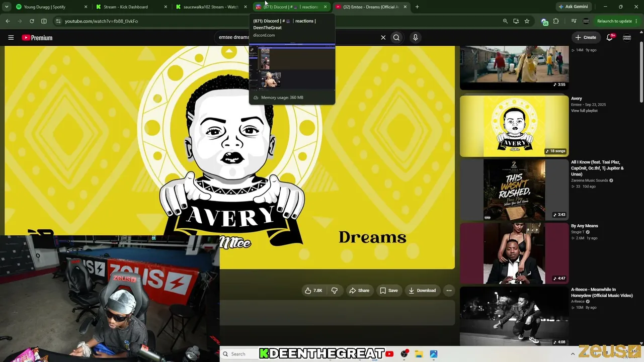Open the Avery playlist thumbnail
The height and width of the screenshot is (362, 644).
pyautogui.click(x=514, y=126)
